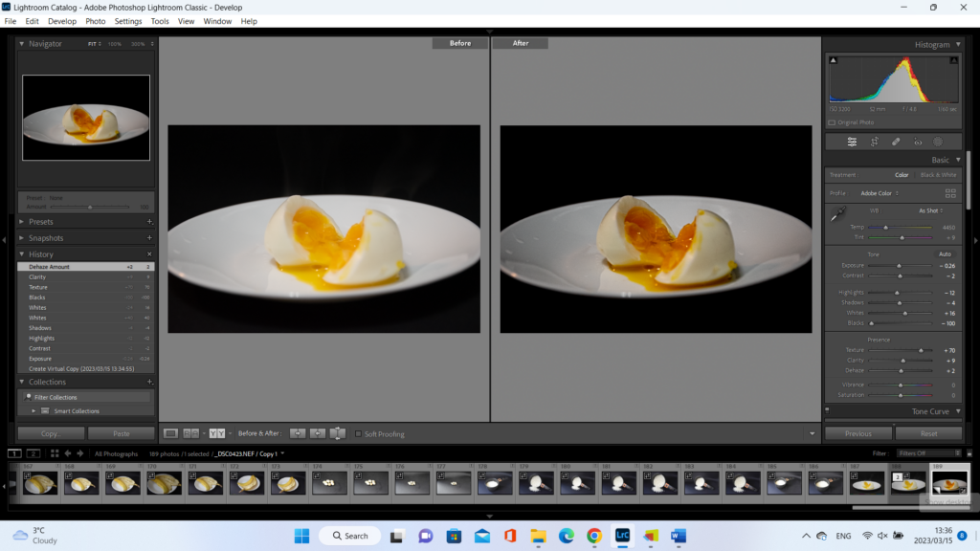The image size is (980, 551).
Task: Open Grid view from filmstrip bar
Action: (x=55, y=453)
